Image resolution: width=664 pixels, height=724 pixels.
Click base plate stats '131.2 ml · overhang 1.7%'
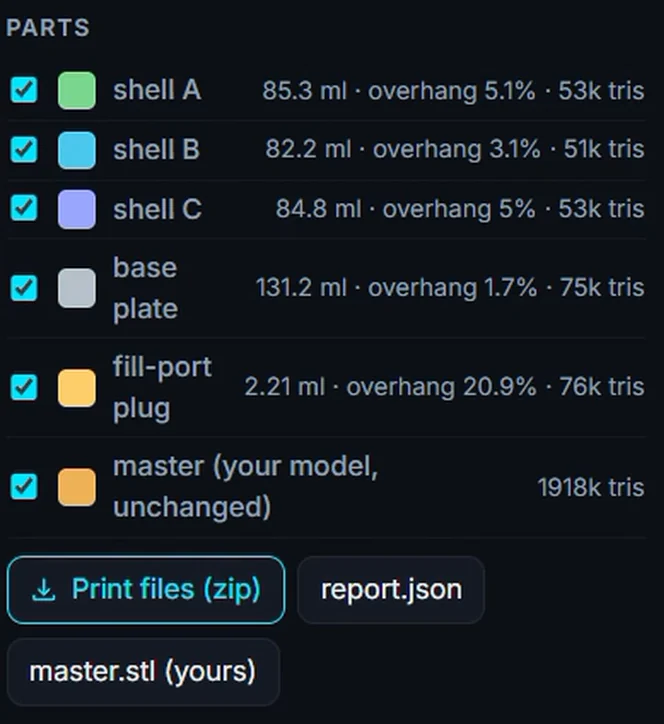pos(396,288)
